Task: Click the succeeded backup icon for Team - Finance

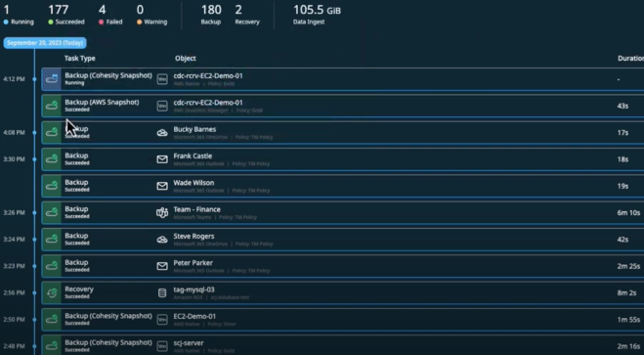Action: click(52, 213)
